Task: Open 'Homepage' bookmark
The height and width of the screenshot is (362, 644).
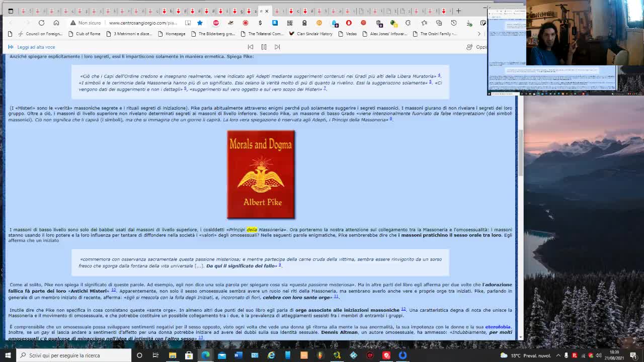Action: point(172,34)
